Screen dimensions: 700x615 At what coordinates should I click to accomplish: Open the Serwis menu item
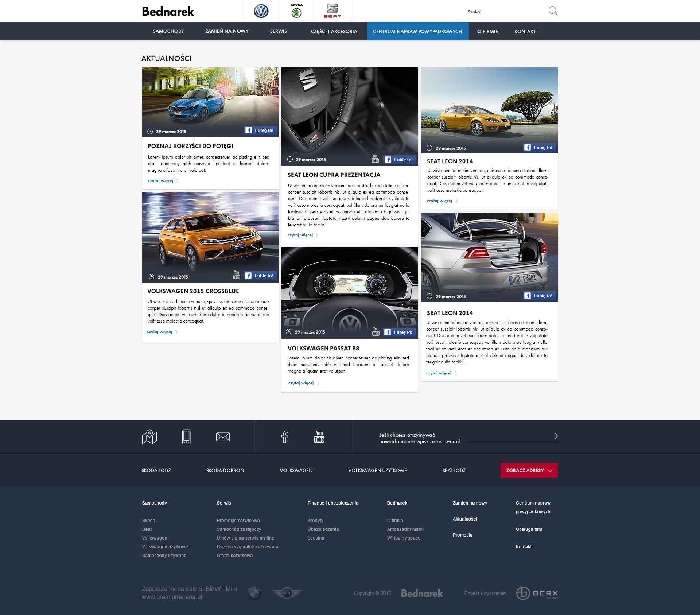point(278,31)
